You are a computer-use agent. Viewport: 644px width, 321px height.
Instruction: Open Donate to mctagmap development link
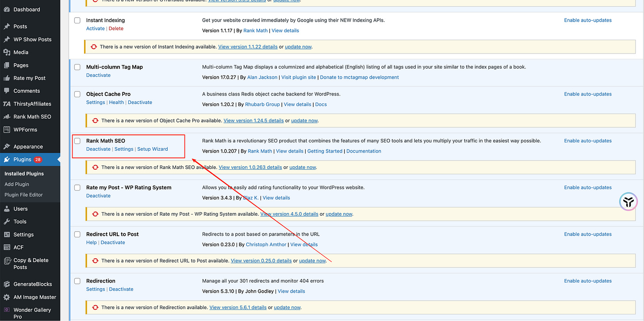pyautogui.click(x=359, y=77)
